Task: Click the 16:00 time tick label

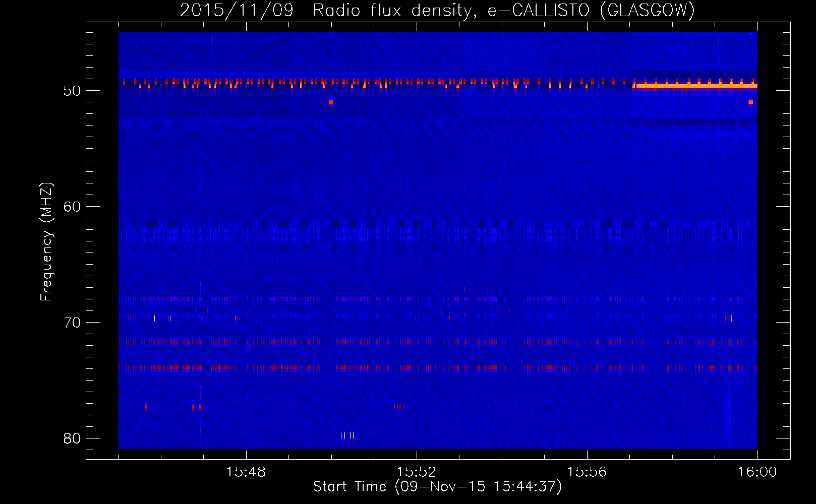Action: tap(757, 472)
